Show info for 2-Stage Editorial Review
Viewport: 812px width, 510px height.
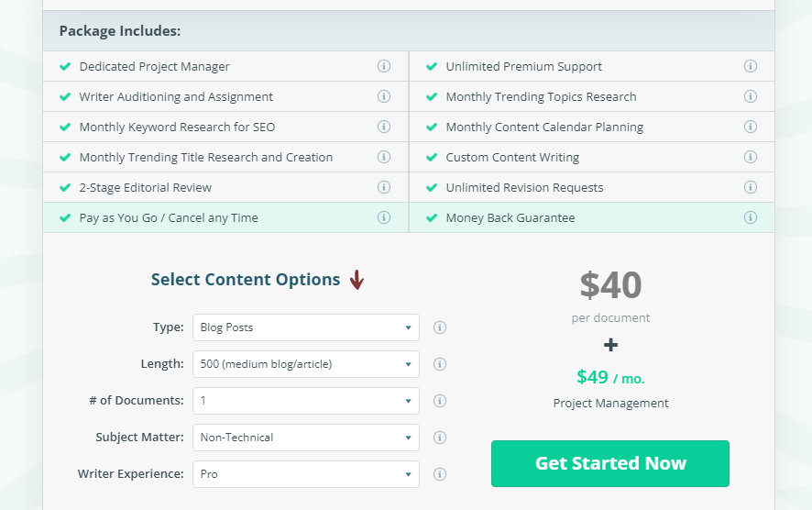384,187
